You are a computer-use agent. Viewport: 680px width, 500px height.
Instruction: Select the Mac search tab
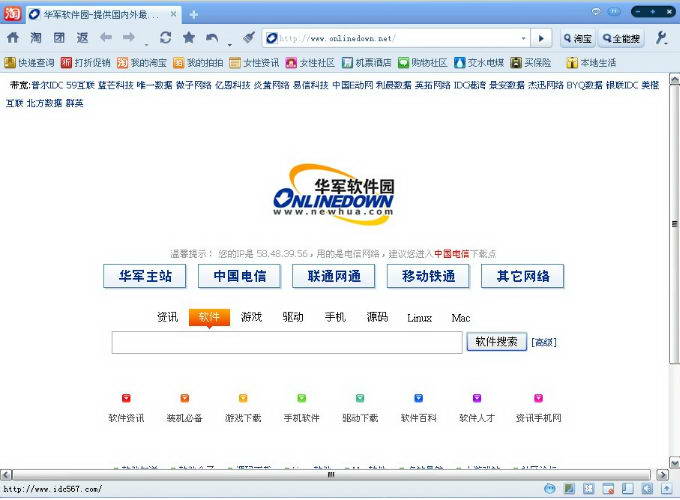[461, 318]
